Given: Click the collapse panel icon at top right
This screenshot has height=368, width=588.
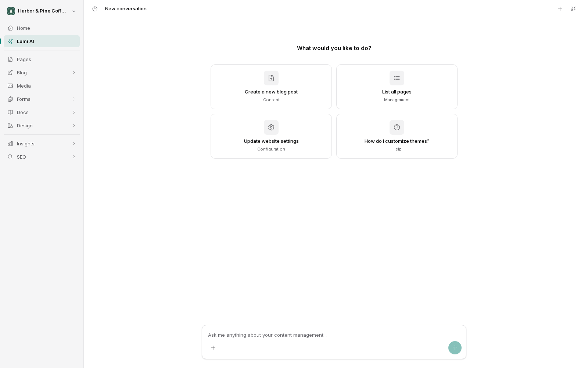Looking at the screenshot, I should pos(573,9).
